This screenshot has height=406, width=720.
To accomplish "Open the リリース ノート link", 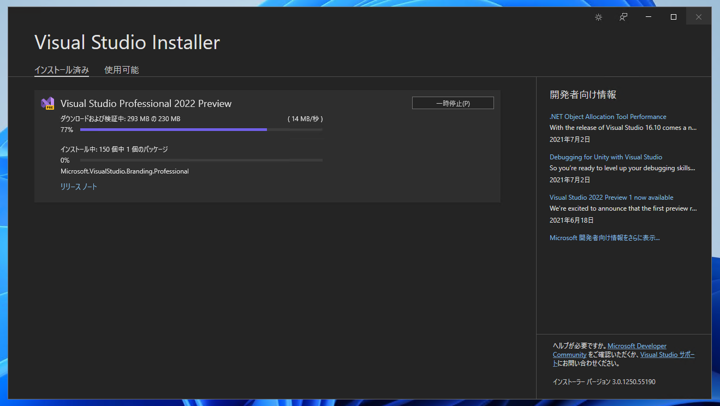I will tap(79, 186).
